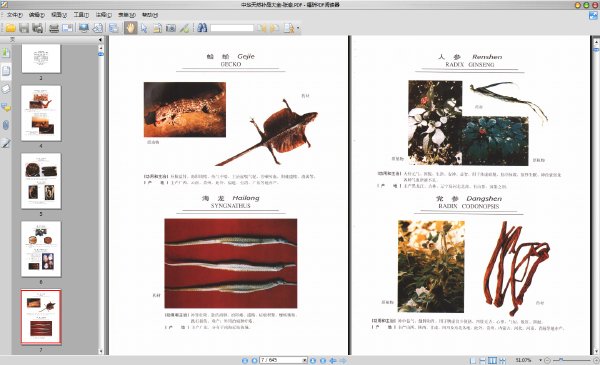Go to the last page button
Viewport: 600px width, 365px height.
click(323, 360)
